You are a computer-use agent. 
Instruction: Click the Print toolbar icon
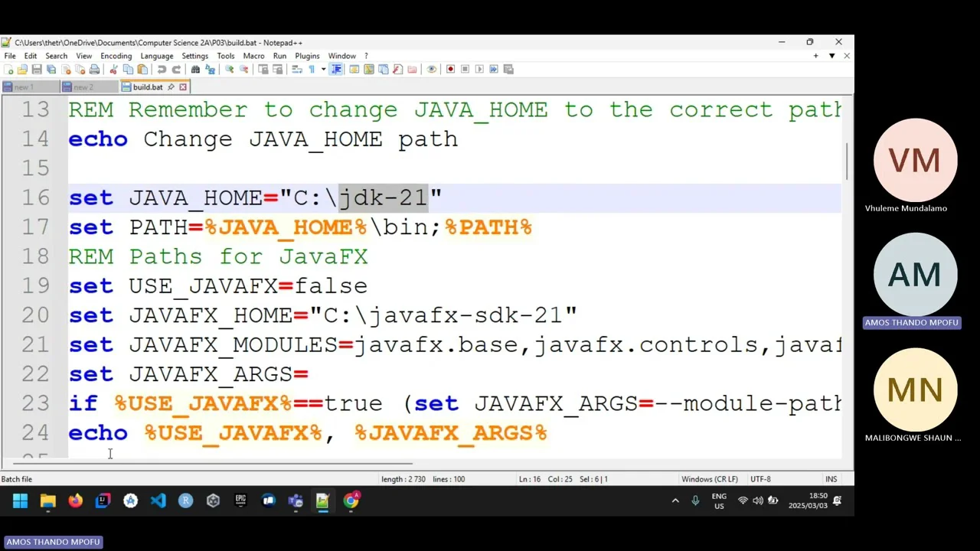coord(94,69)
